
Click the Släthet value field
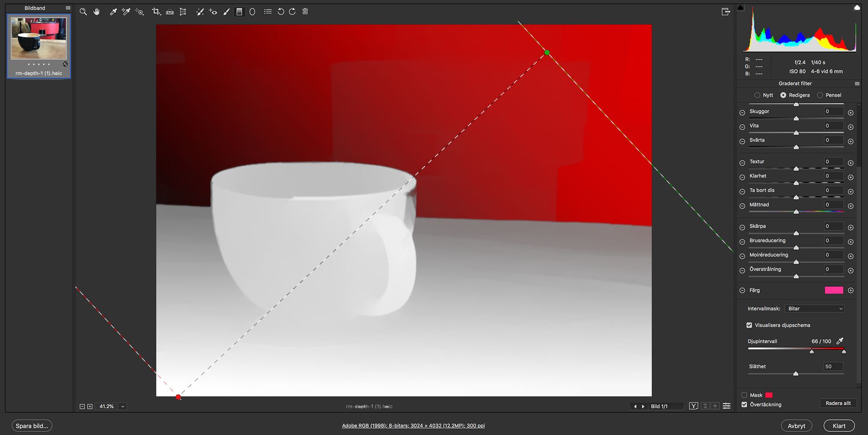pyautogui.click(x=833, y=366)
